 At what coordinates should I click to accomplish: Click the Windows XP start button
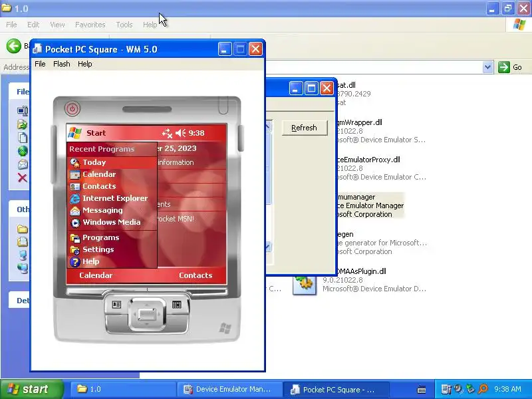(x=31, y=389)
